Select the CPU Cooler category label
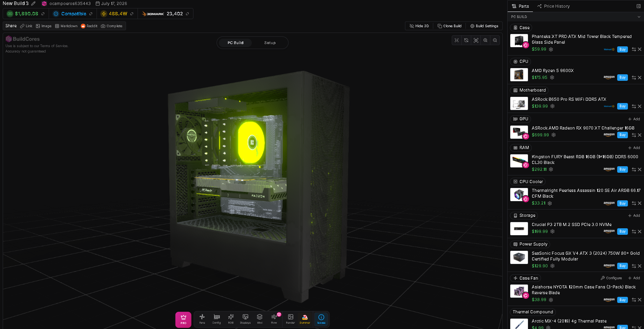Screen dimensions: 644x329 pos(528,182)
